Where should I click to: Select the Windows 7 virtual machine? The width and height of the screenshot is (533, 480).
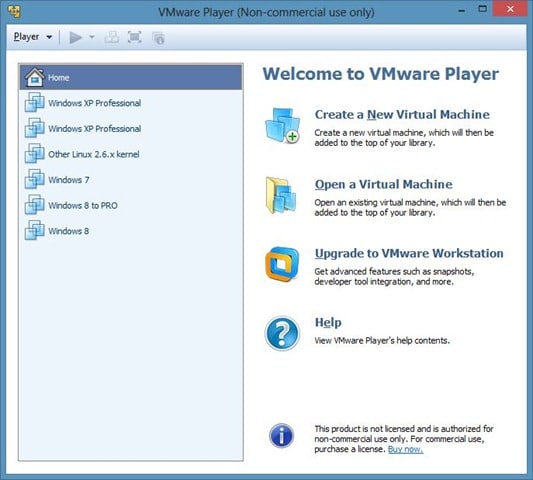pos(131,179)
